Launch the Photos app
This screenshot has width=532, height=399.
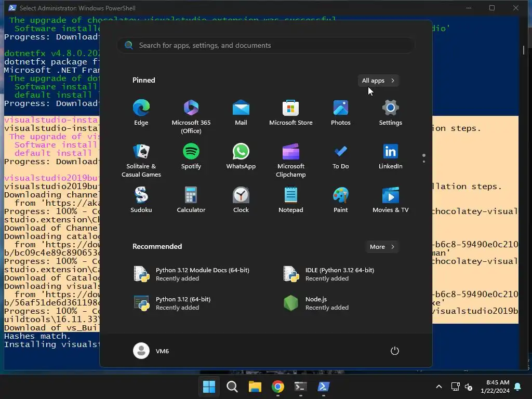[341, 113]
